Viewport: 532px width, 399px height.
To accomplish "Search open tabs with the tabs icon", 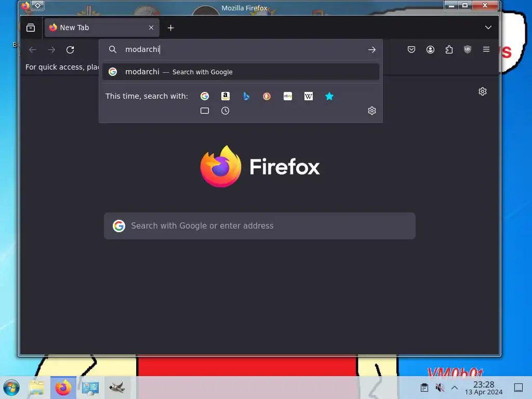I will (205, 111).
